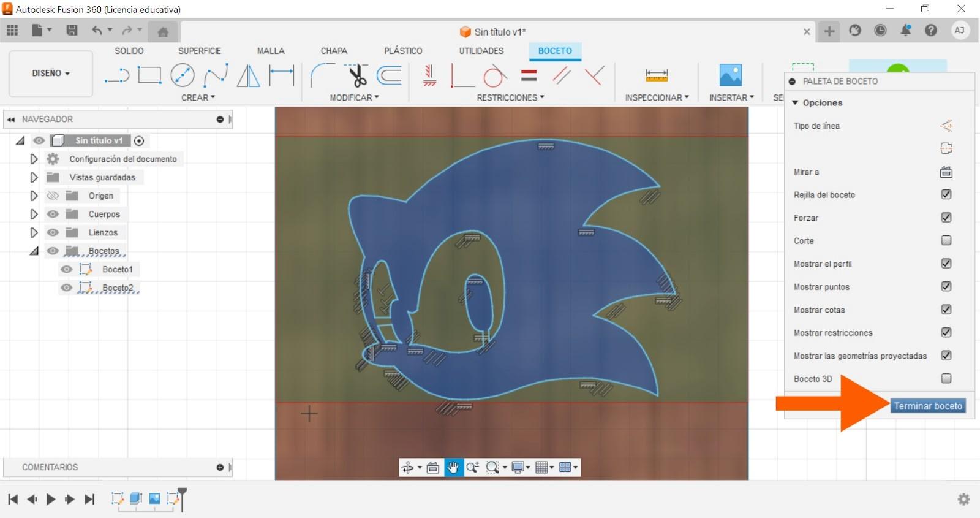Open the Measure inspect tool
980x518 pixels.
657,75
